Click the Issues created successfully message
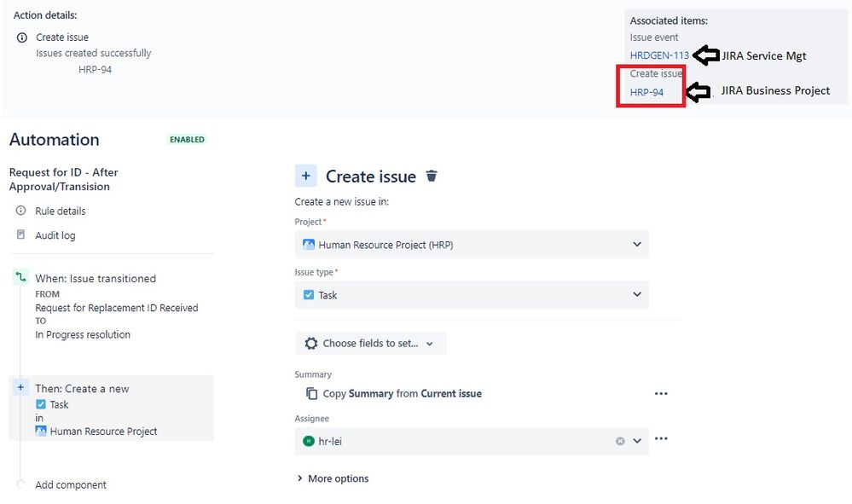 tap(94, 53)
